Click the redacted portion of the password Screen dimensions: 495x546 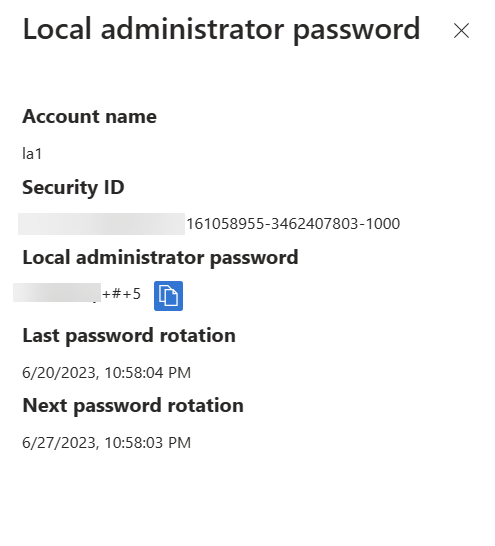pos(57,292)
